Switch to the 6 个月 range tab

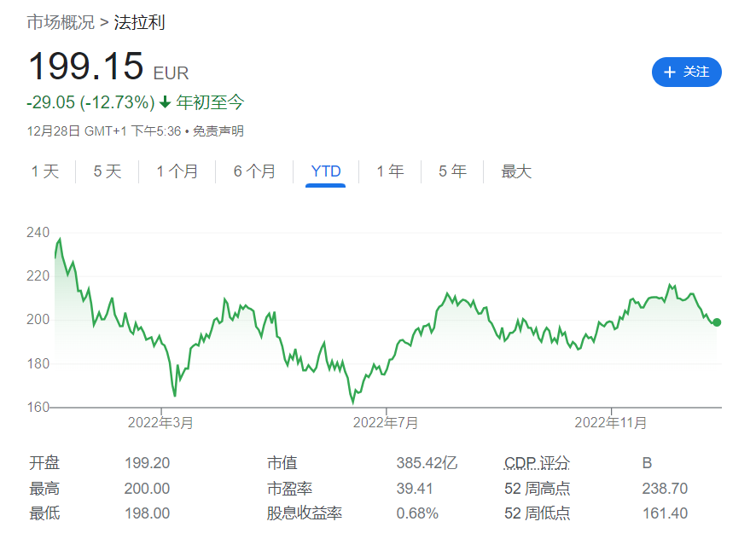point(254,171)
